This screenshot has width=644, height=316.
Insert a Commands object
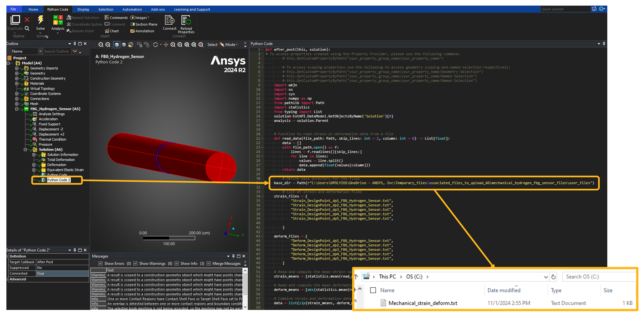click(x=116, y=18)
